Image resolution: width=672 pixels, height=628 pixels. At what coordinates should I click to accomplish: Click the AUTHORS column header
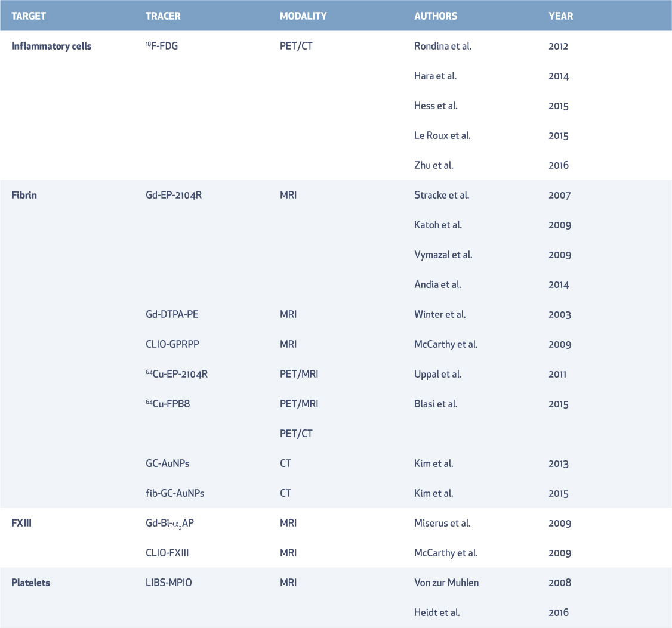click(x=436, y=16)
